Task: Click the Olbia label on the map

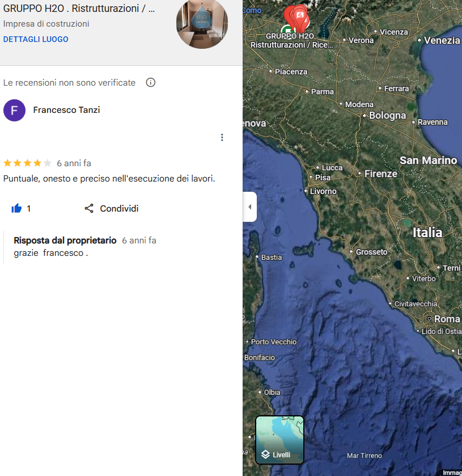Action: 272,393
